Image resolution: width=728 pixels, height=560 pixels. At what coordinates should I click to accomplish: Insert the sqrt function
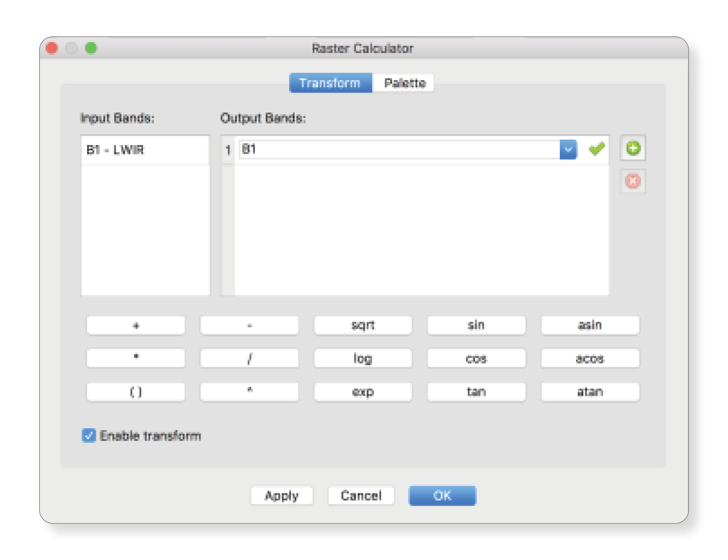[x=363, y=325]
